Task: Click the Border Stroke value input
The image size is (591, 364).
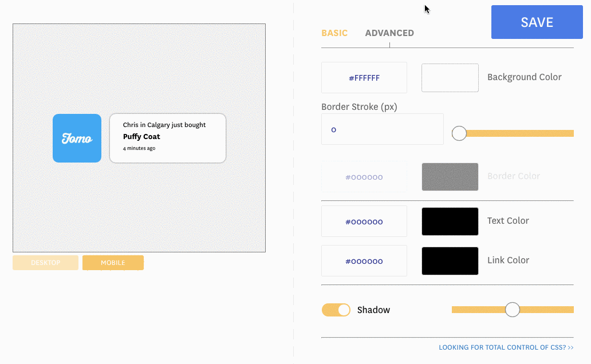Action: click(x=382, y=129)
